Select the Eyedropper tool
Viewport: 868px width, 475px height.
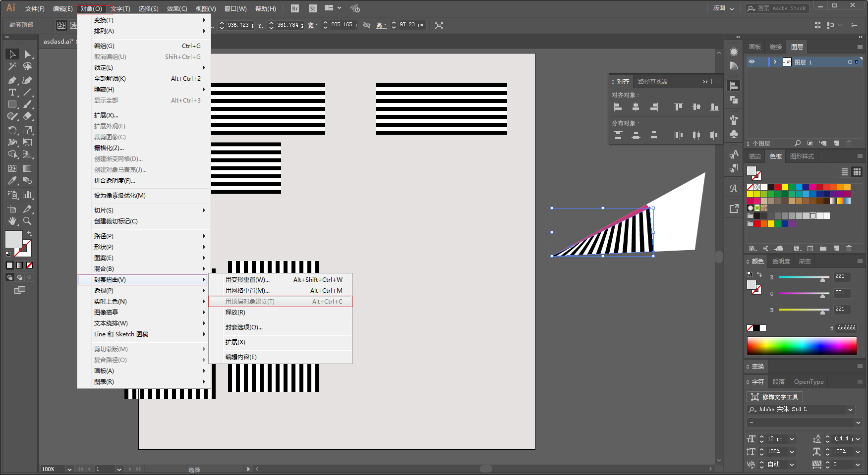(x=12, y=181)
